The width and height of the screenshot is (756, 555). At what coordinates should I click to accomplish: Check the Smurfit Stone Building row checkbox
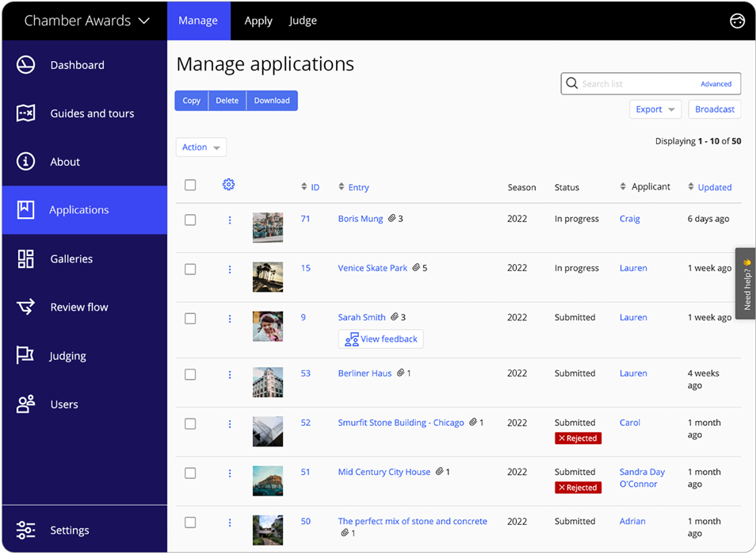pyautogui.click(x=190, y=424)
